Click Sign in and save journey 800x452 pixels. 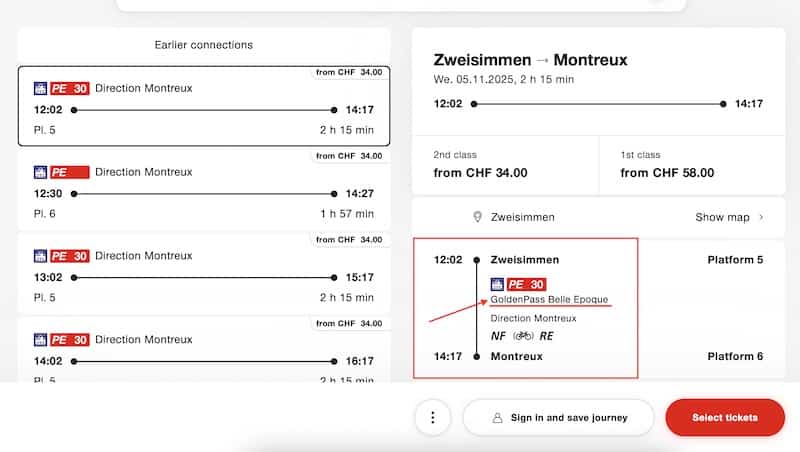558,417
